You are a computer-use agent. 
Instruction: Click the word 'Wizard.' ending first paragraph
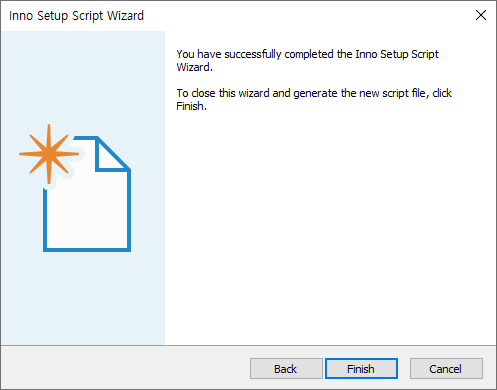[x=194, y=67]
